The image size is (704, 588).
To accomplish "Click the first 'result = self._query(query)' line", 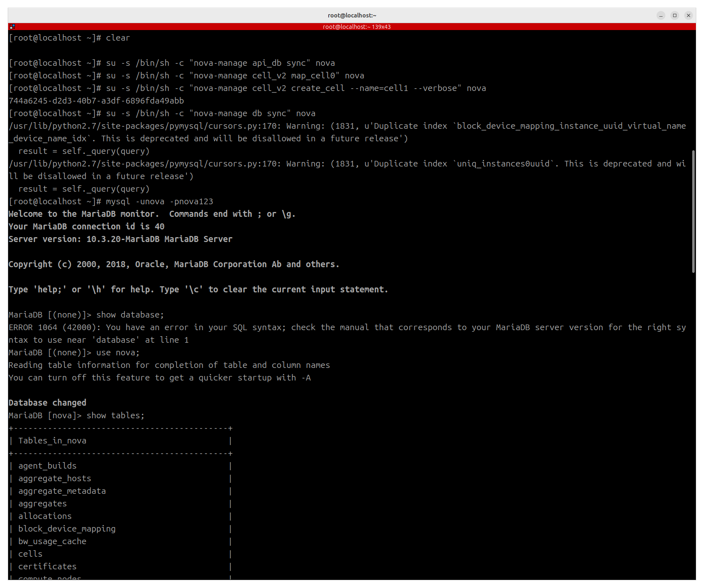I will pyautogui.click(x=84, y=151).
